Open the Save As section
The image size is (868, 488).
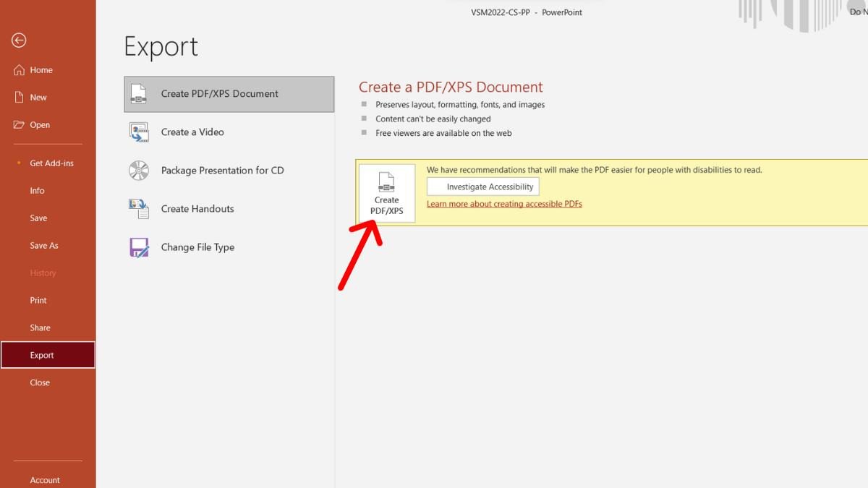44,245
